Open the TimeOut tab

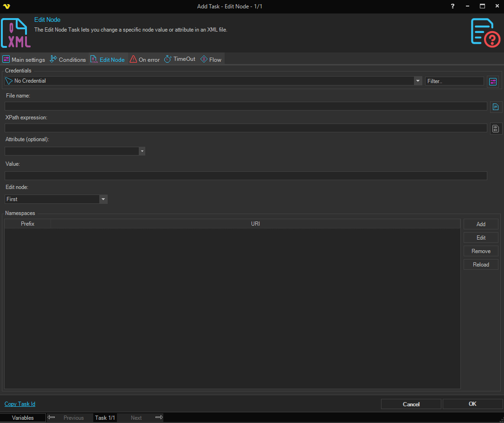[180, 59]
